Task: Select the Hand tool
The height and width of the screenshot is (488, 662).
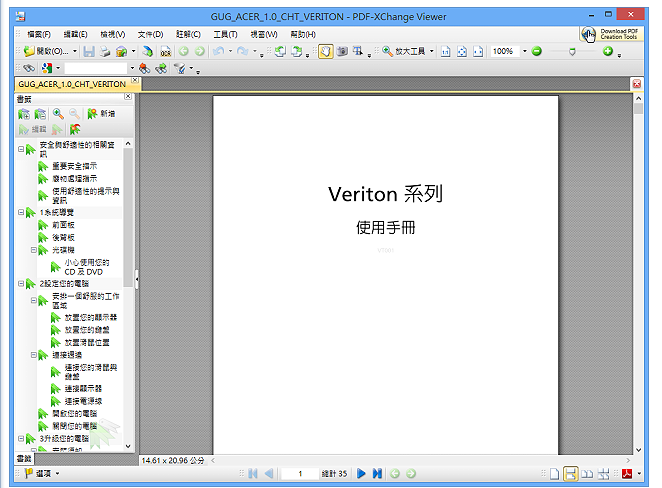Action: (326, 52)
